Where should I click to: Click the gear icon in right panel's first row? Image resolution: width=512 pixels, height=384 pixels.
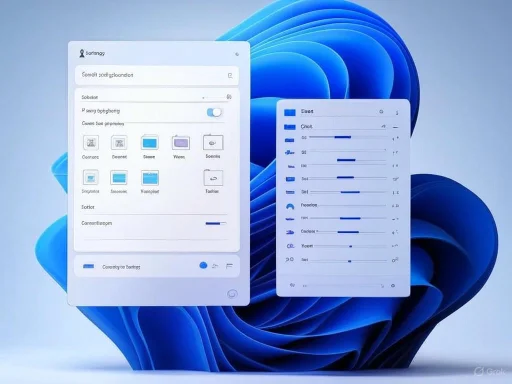coord(381,112)
